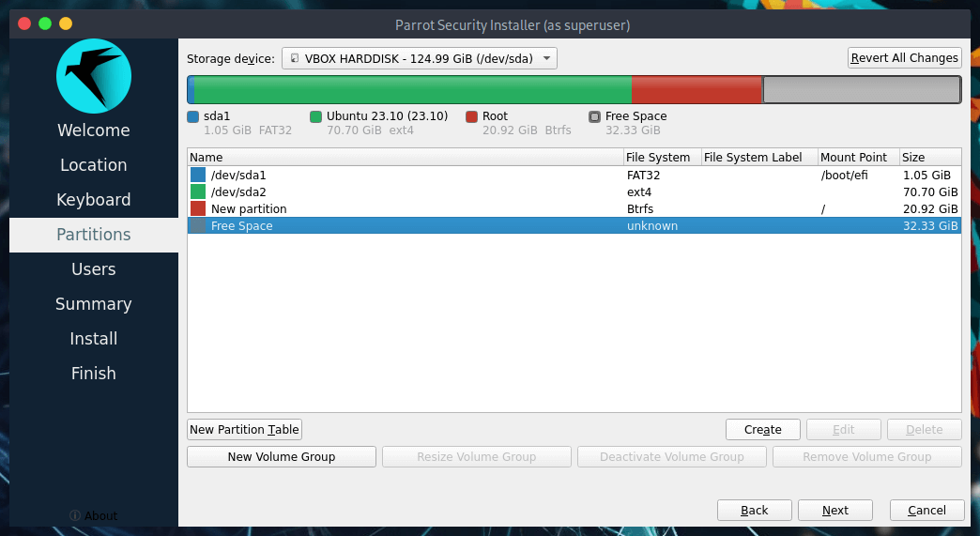Click the hard disk icon in storage dropdown
980x536 pixels.
(295, 58)
